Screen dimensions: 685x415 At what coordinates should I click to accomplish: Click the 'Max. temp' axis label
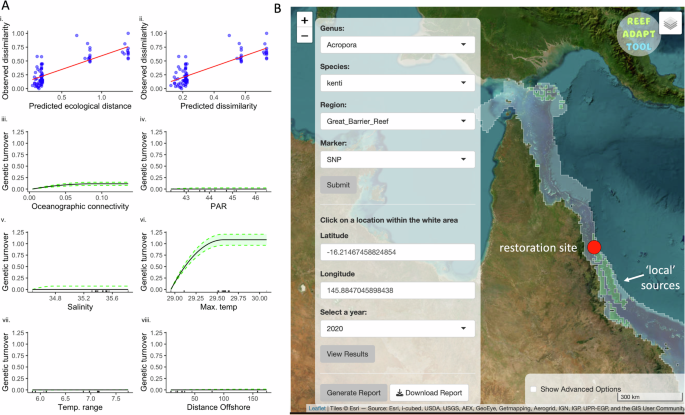[x=219, y=307]
